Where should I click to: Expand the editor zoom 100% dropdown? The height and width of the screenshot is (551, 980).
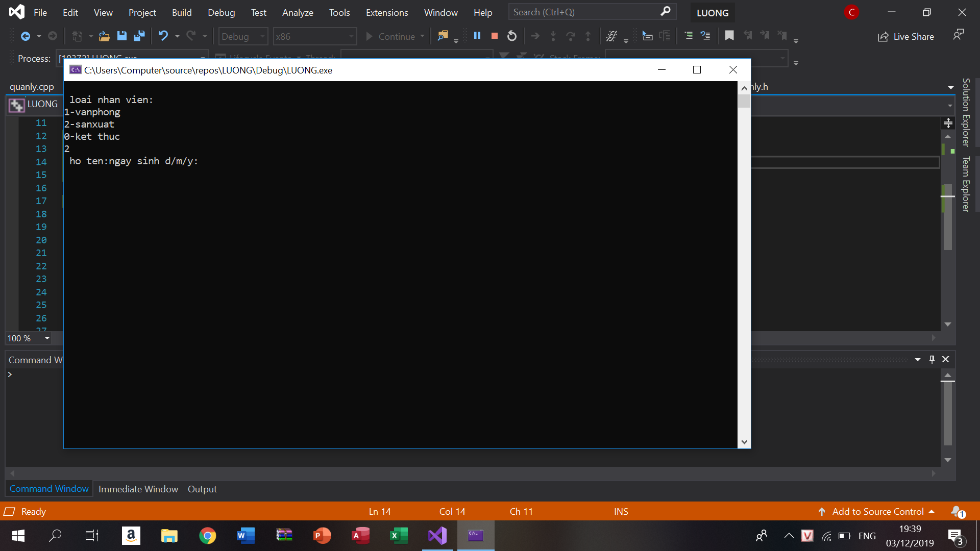47,338
